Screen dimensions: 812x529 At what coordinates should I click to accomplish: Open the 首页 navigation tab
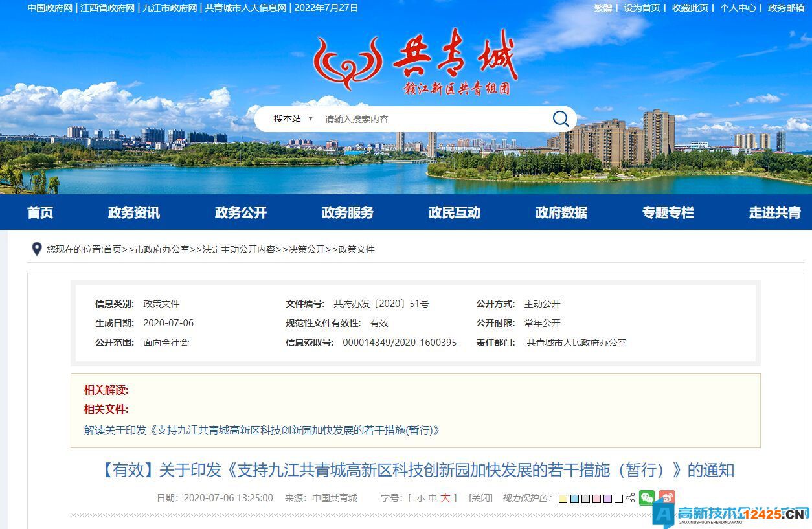[40, 212]
